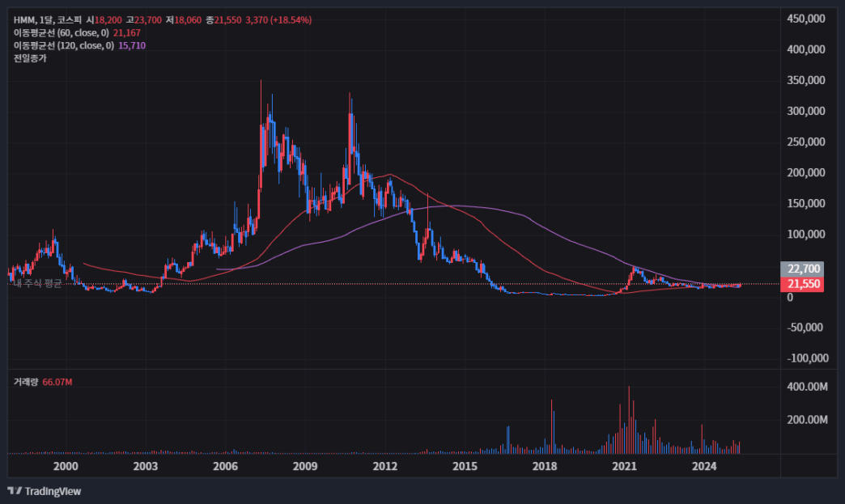Click the 거래량 volume legend label
This screenshot has width=845, height=504.
(x=26, y=382)
